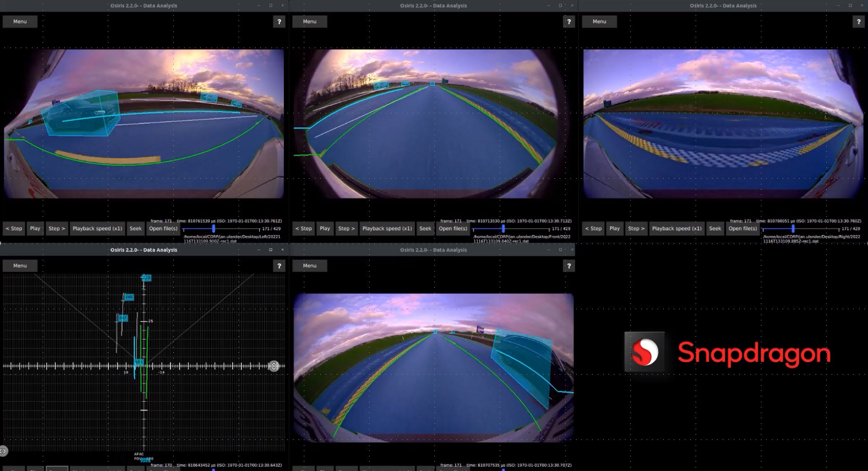
Task: Click Seek in the Right camera window
Action: [x=715, y=228]
